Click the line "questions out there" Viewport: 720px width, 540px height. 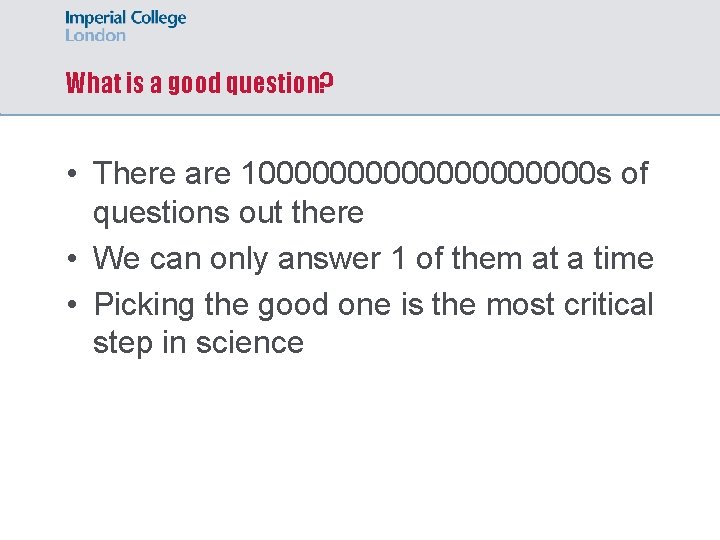228,212
